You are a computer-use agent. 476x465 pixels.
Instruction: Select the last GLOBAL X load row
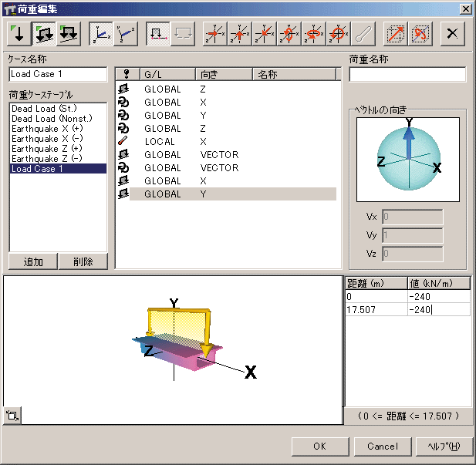(227, 181)
